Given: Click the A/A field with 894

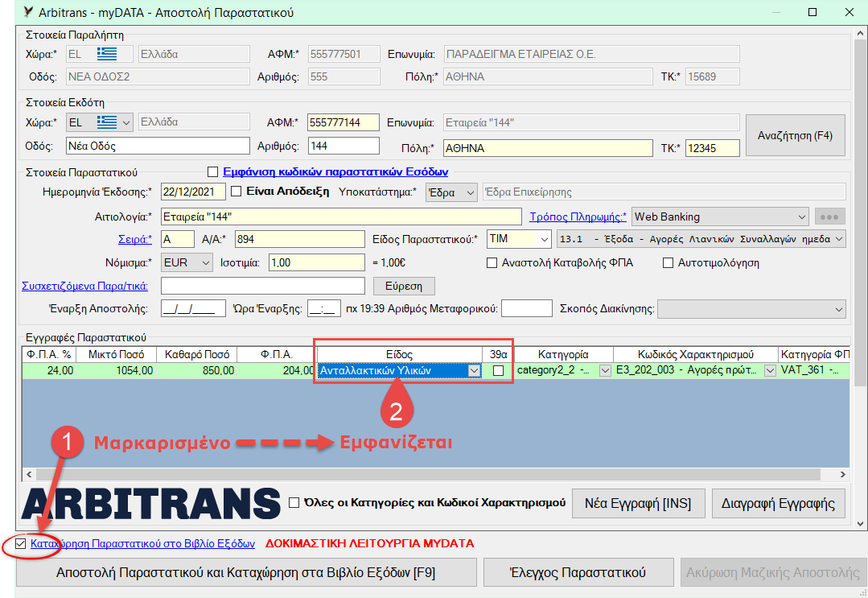Looking at the screenshot, I should [299, 239].
